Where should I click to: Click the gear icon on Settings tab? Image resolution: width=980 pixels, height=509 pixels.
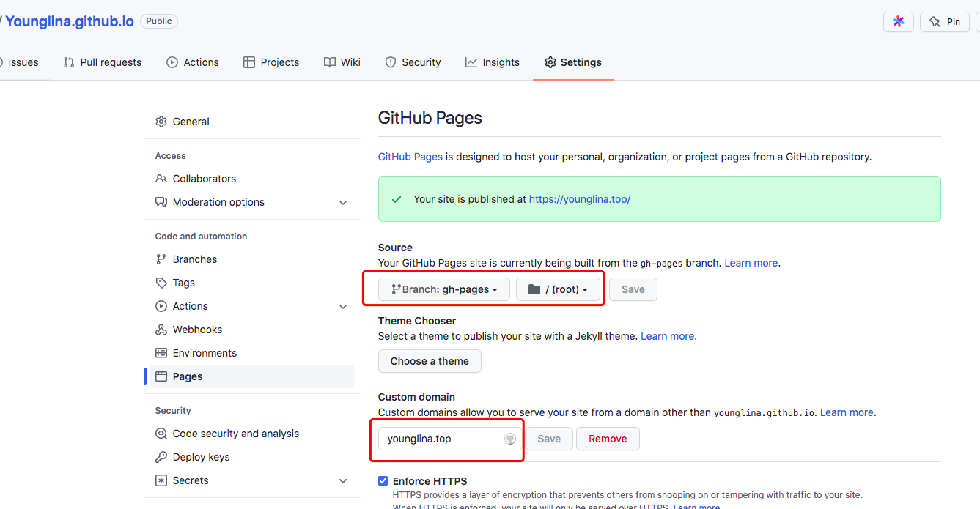(550, 62)
